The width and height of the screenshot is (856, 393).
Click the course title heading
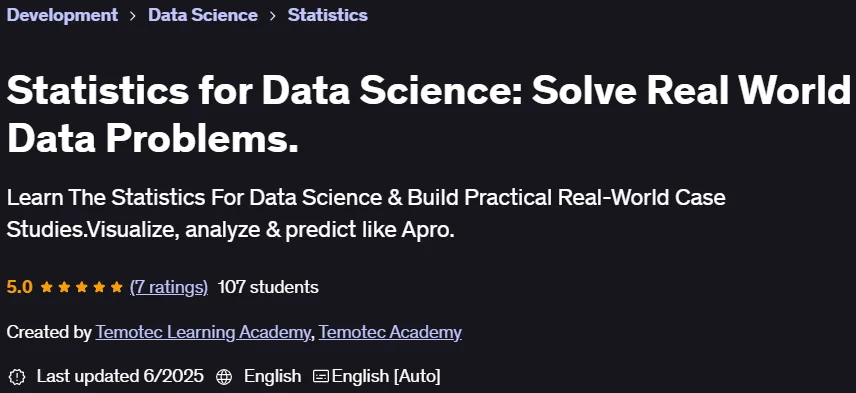pos(429,116)
